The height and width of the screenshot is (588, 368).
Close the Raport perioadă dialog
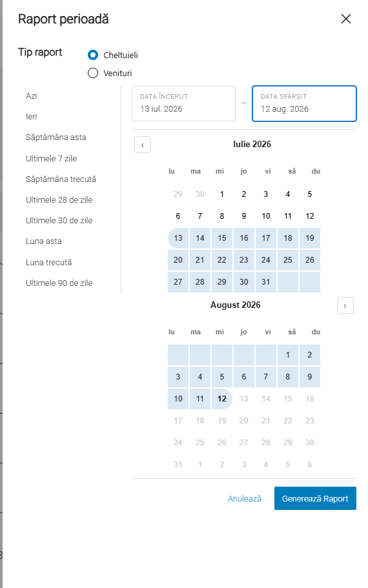(x=345, y=19)
